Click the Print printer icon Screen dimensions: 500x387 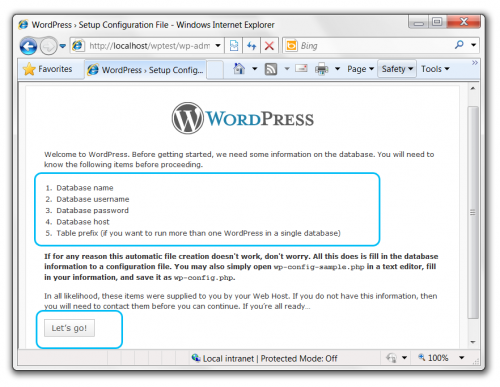click(322, 69)
